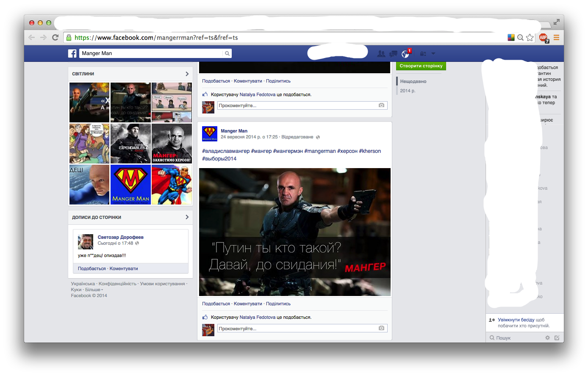The image size is (588, 376).
Task: Expand the Світлини photos section arrow
Action: point(187,74)
